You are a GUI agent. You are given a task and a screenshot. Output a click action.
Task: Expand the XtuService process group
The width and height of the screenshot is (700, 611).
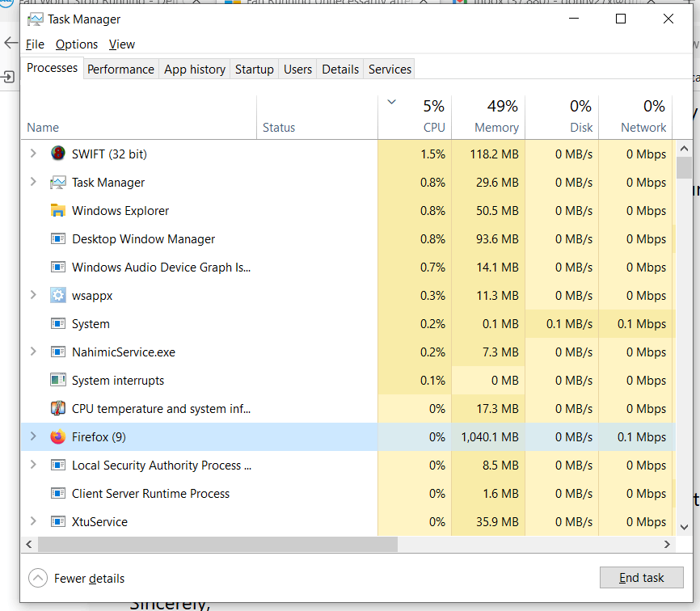pos(33,520)
